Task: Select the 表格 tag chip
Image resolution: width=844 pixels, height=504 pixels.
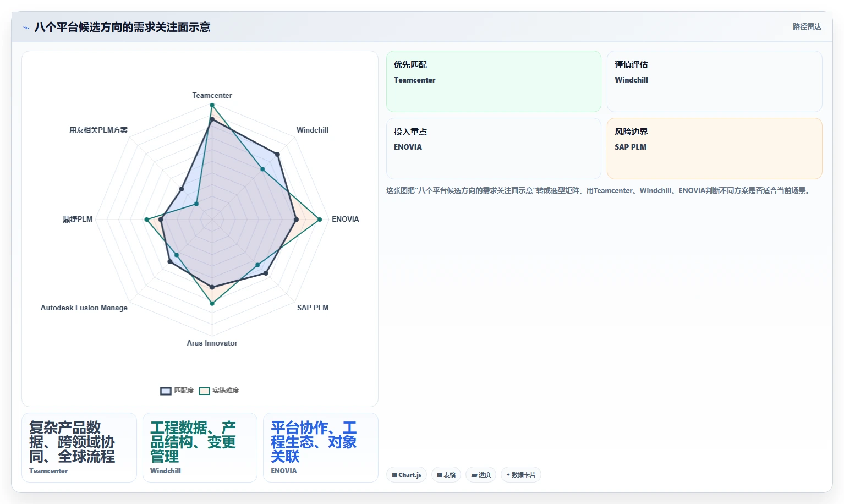Action: click(446, 475)
